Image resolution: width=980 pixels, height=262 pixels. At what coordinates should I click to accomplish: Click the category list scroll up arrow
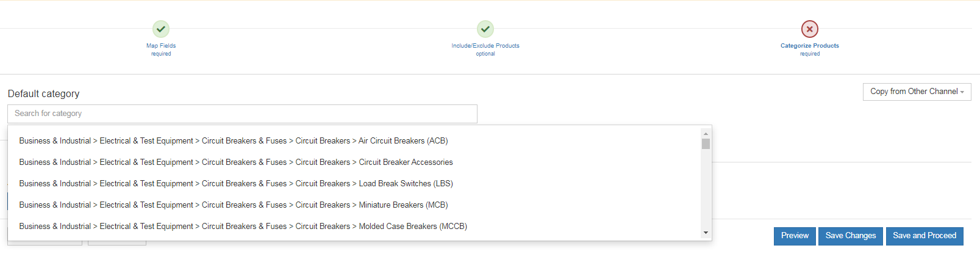pyautogui.click(x=706, y=134)
